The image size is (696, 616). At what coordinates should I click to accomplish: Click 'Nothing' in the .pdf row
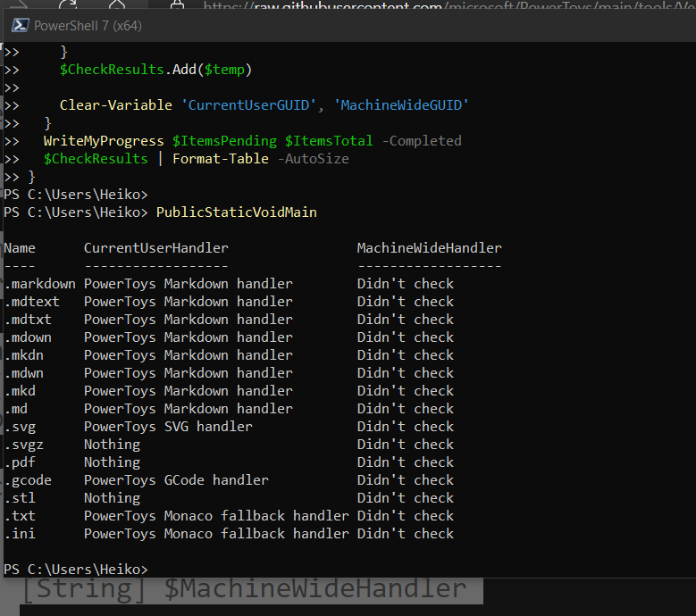coord(112,462)
